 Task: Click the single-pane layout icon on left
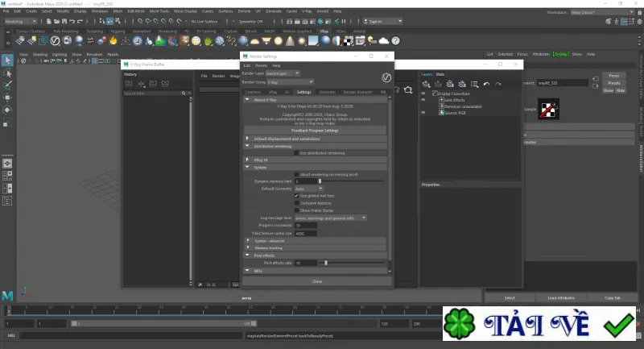tap(7, 163)
